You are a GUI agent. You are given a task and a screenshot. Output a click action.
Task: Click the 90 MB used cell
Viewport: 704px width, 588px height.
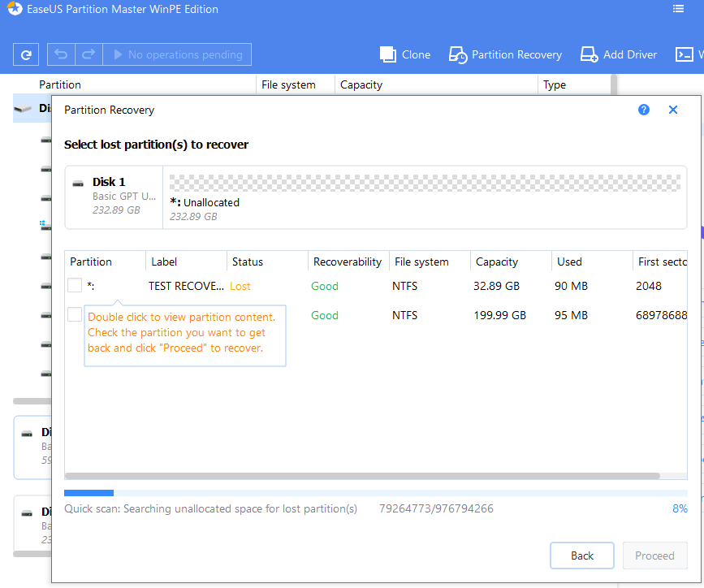[x=571, y=286]
